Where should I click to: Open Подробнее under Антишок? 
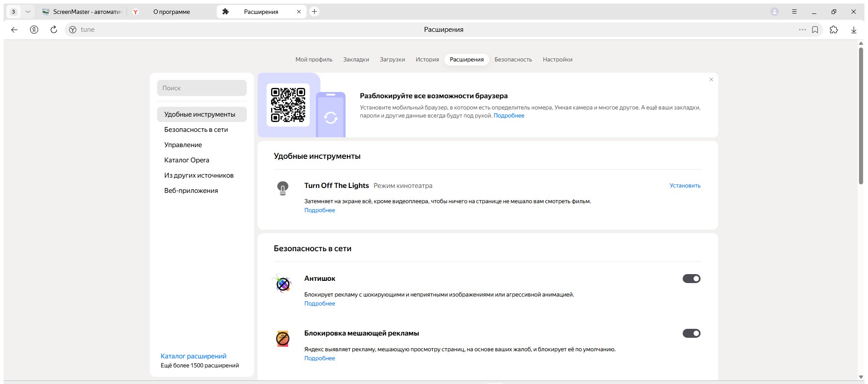(320, 304)
